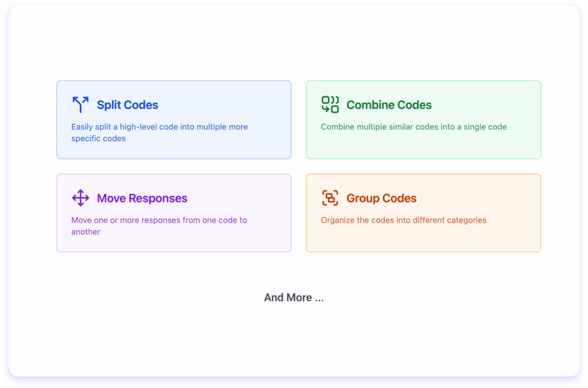Click the Combine Codes merge icon
Screen dimensions: 588x388
click(x=330, y=104)
